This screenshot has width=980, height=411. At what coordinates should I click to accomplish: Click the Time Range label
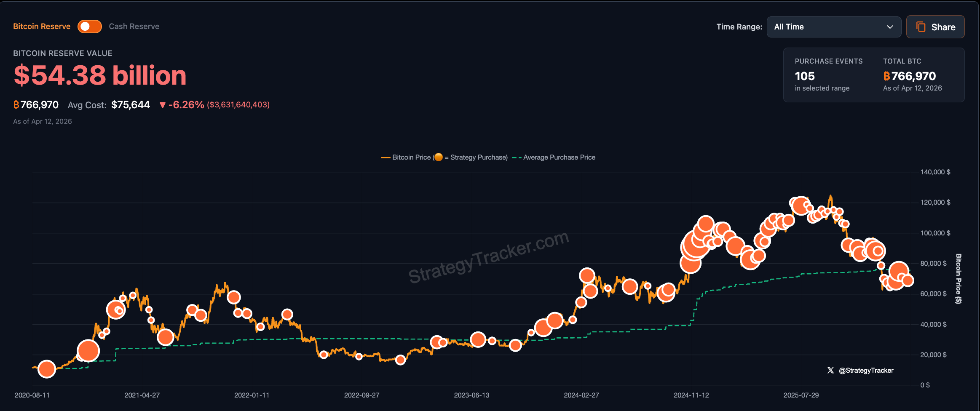tap(739, 27)
